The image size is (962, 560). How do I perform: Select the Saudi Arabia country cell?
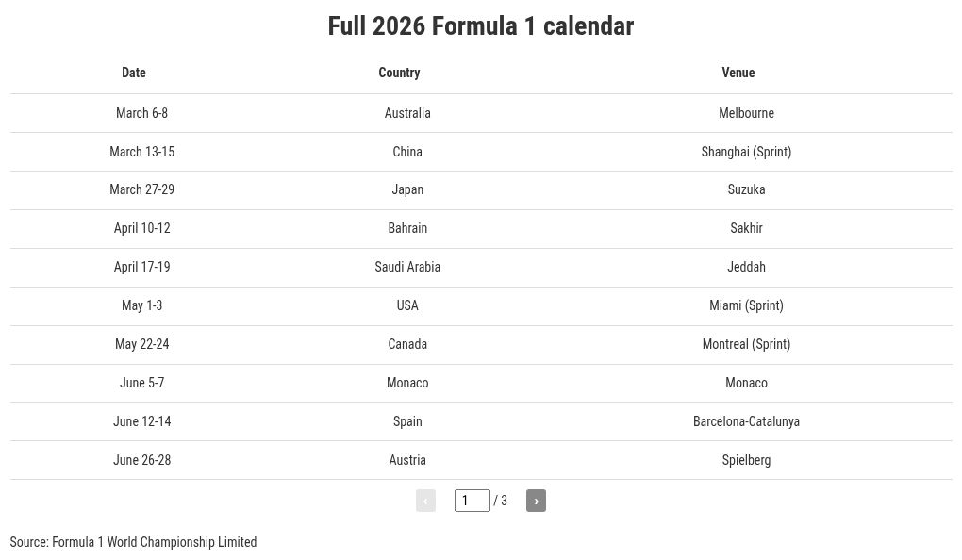point(407,267)
